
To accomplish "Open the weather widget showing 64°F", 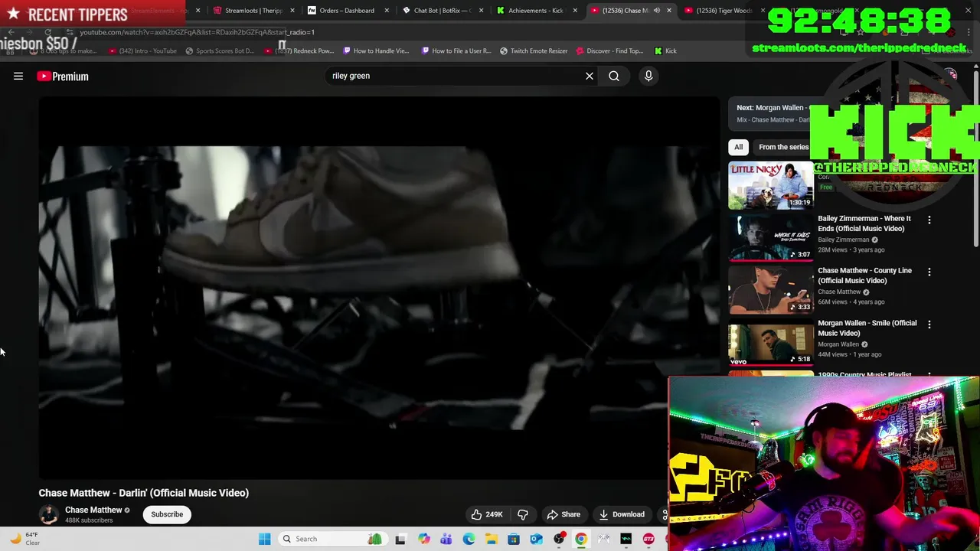I will pos(24,539).
